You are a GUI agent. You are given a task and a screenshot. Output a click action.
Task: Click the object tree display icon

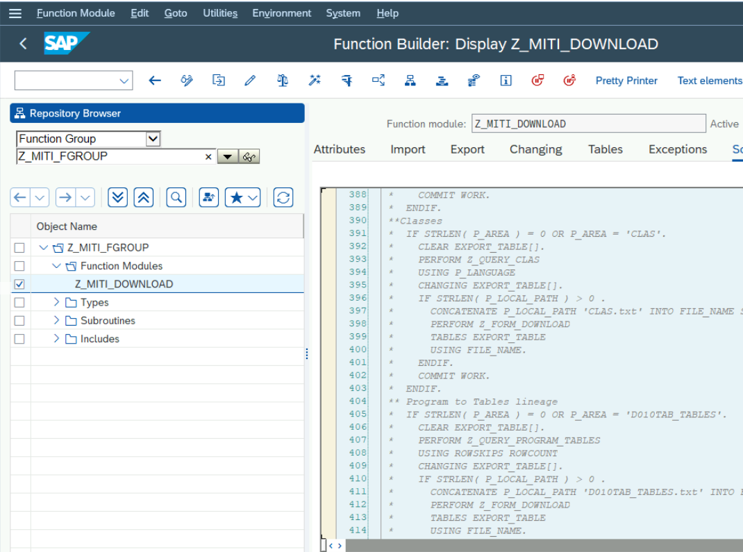click(208, 198)
